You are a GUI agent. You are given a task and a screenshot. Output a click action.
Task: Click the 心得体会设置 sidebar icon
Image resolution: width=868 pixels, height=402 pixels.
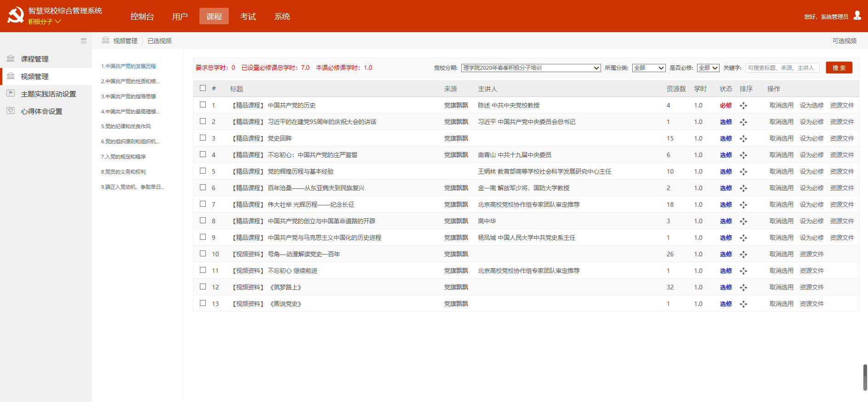(11, 111)
